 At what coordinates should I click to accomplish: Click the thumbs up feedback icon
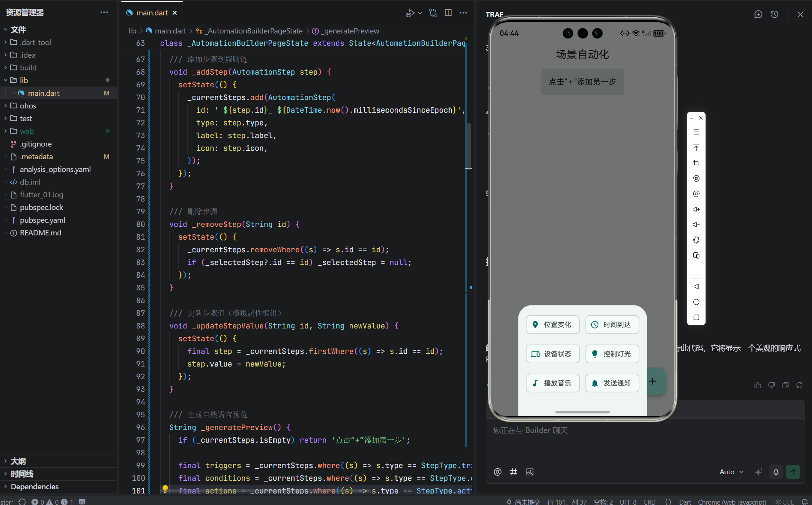[x=757, y=385]
